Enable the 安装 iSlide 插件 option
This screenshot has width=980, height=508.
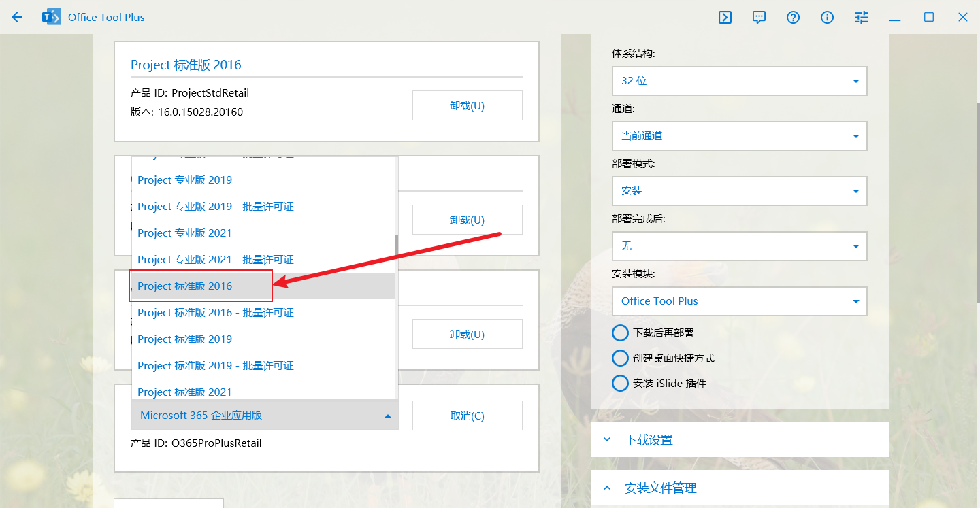pyautogui.click(x=659, y=383)
